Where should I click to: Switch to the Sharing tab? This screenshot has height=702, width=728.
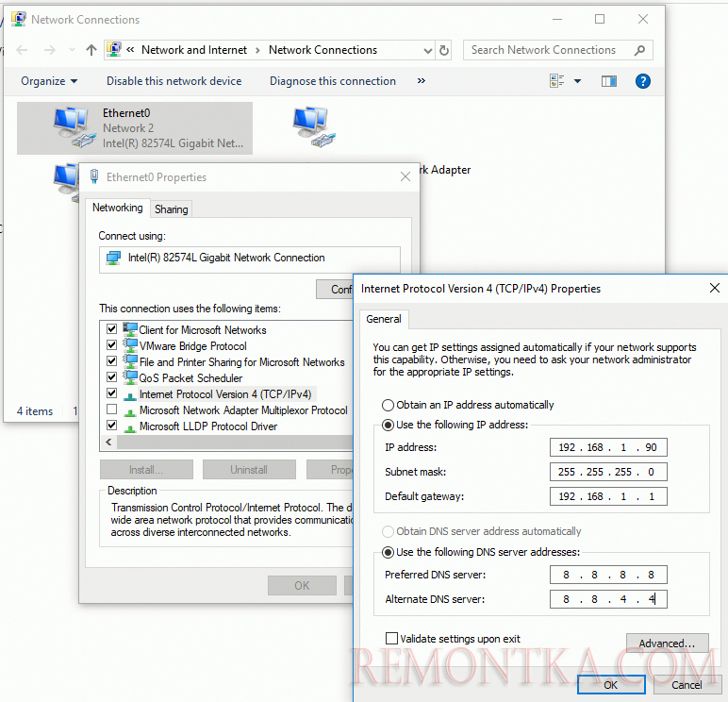(171, 209)
